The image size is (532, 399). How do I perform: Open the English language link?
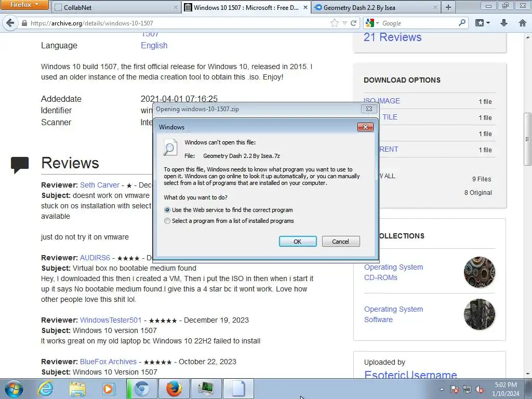(154, 46)
